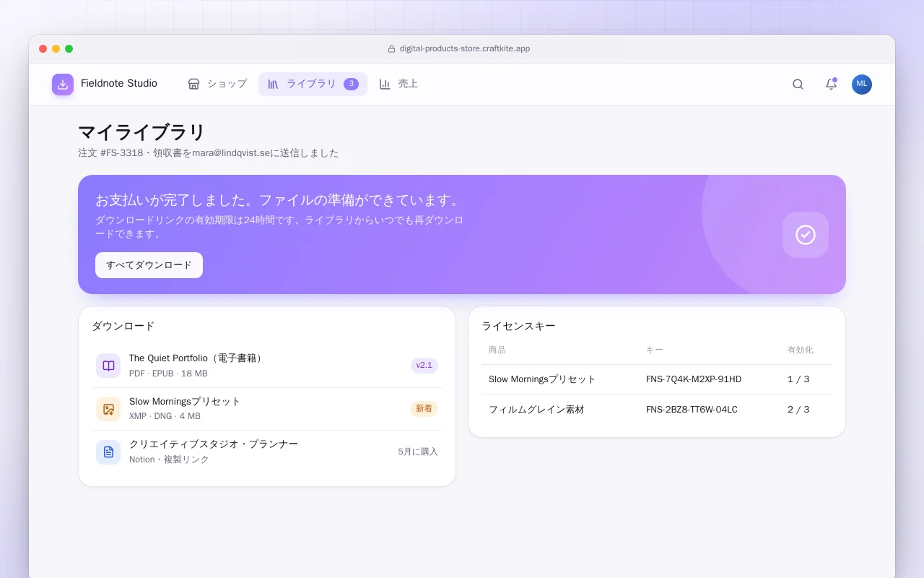Screen dimensions: 924x578
Task: Click Slow Morningsプリセット in license table
Action: [542, 379]
